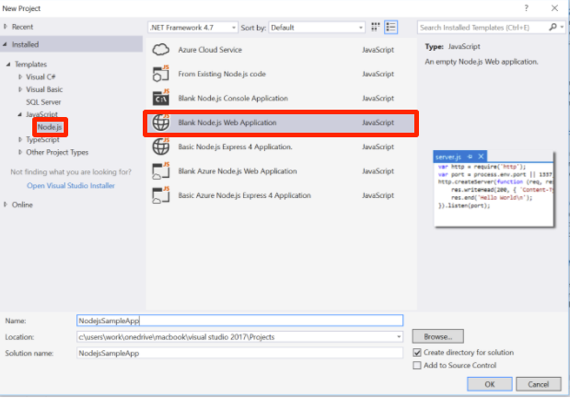Click the Azure Cloud Service cloud icon
The width and height of the screenshot is (570, 398).
[x=161, y=49]
